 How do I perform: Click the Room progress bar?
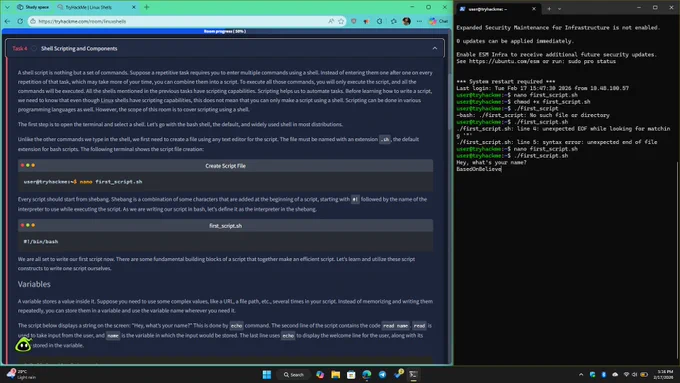[225, 31]
